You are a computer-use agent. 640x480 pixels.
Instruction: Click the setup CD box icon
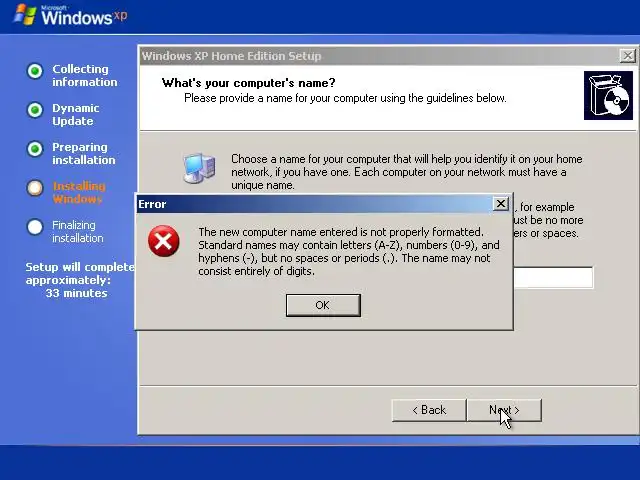[x=608, y=96]
